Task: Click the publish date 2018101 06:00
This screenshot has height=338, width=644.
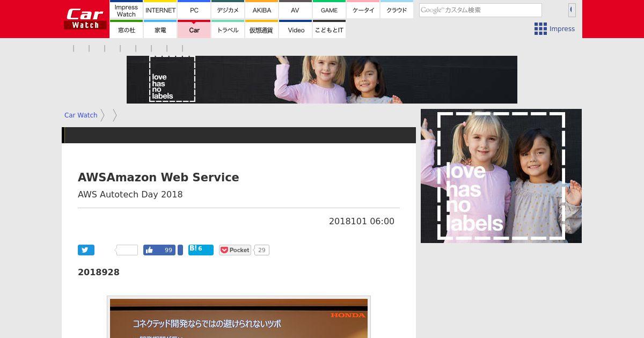Action: [x=362, y=221]
